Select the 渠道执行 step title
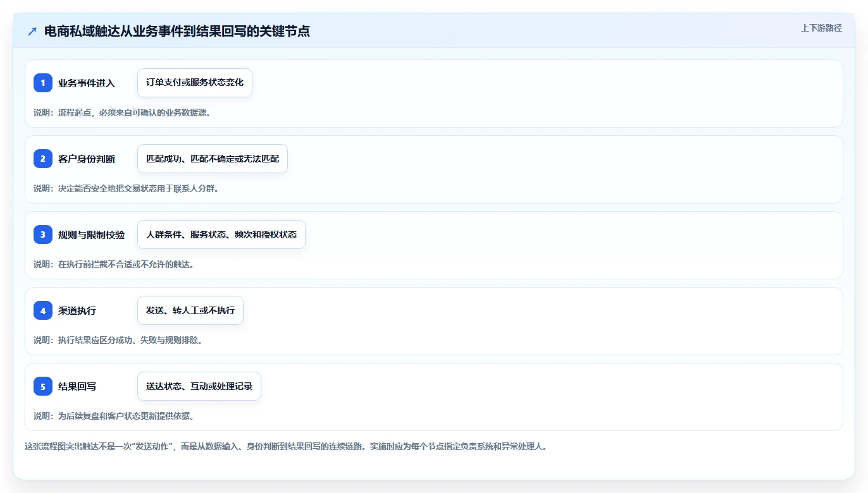 point(77,310)
